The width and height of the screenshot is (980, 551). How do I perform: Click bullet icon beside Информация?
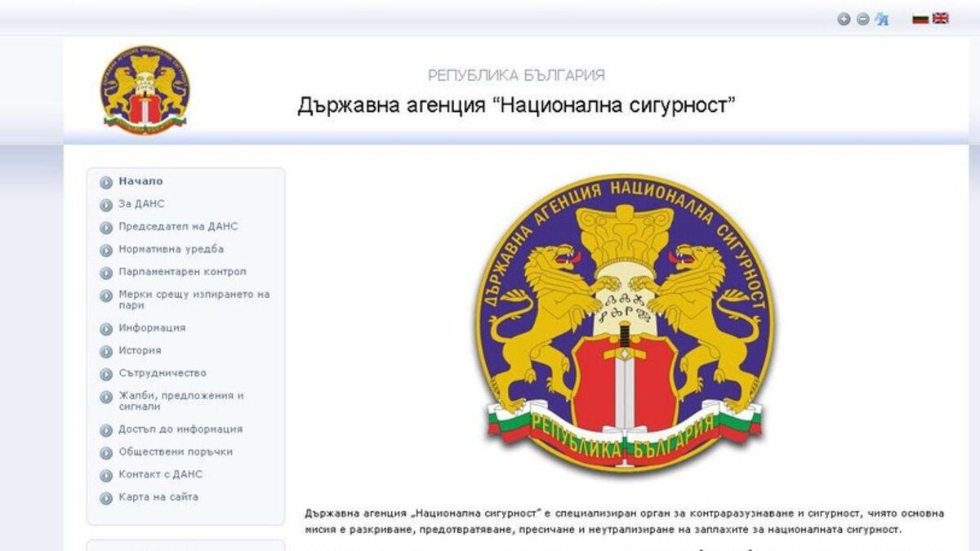tap(105, 330)
